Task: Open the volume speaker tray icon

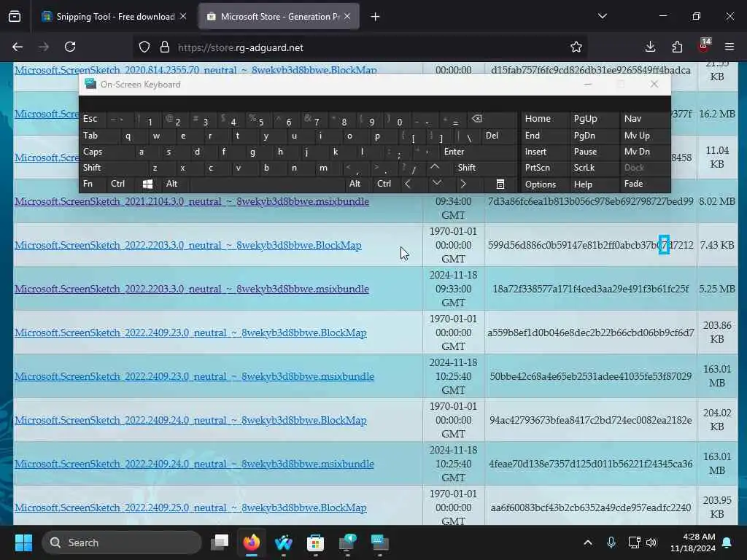Action: (x=651, y=542)
